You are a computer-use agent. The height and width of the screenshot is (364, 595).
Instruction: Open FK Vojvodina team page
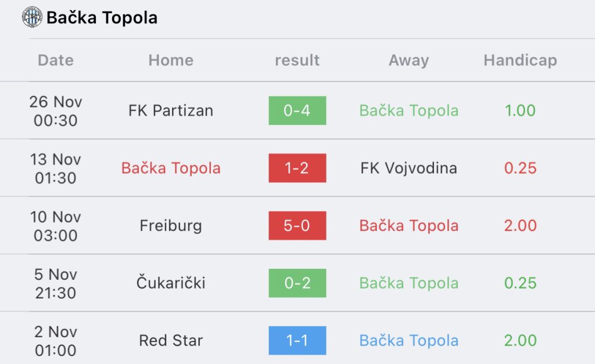(408, 168)
